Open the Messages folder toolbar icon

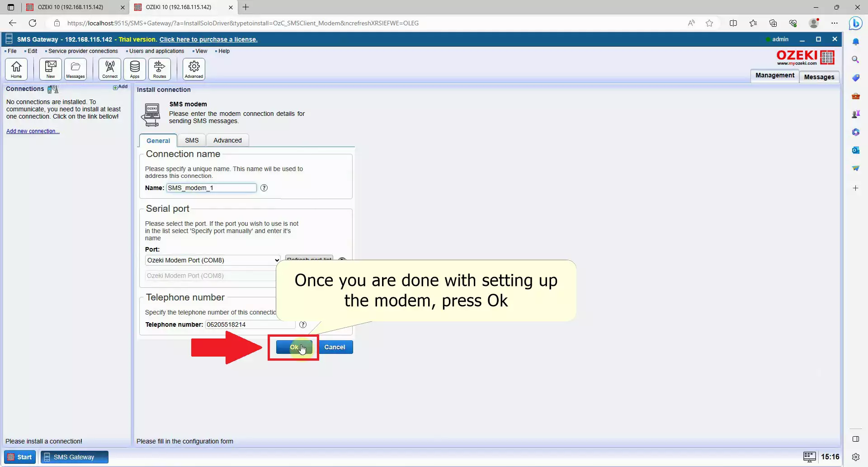75,69
